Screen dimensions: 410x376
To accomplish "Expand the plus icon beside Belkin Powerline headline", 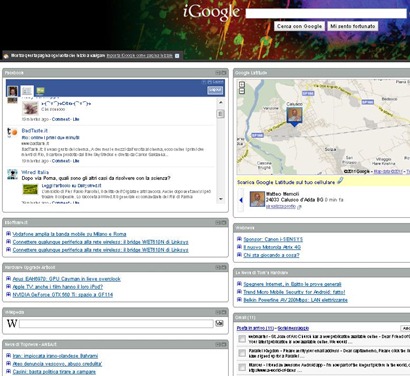I will pos(239,300).
